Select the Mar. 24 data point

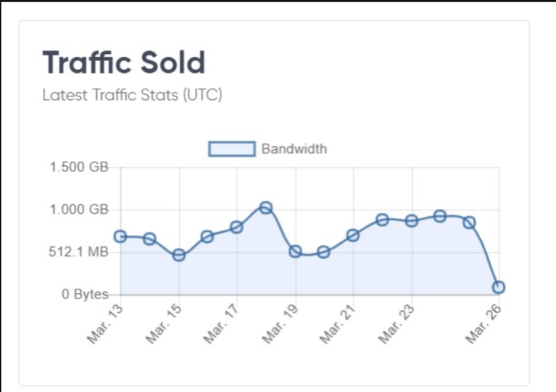coord(440,216)
